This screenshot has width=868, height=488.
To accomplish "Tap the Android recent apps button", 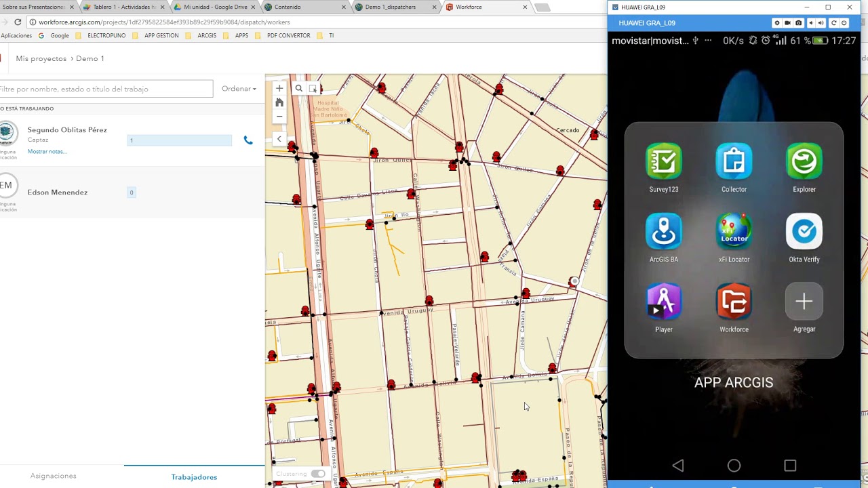I will click(790, 466).
